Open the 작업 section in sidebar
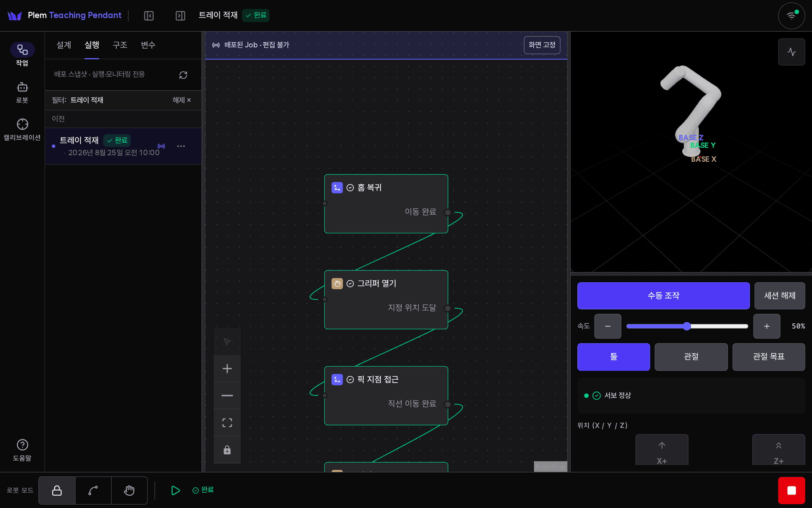812x508 pixels. tap(22, 55)
